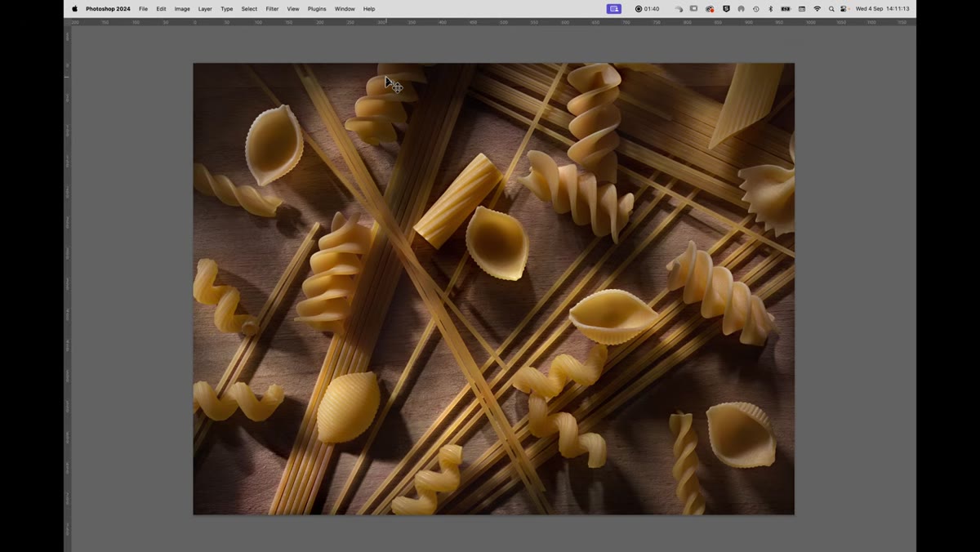
Task: Open the View menu
Action: click(293, 9)
